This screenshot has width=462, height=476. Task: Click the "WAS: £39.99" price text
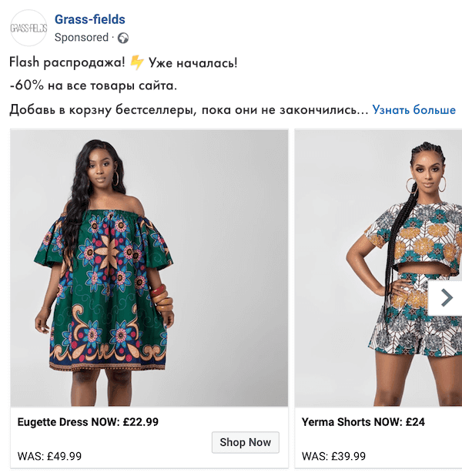tap(333, 456)
